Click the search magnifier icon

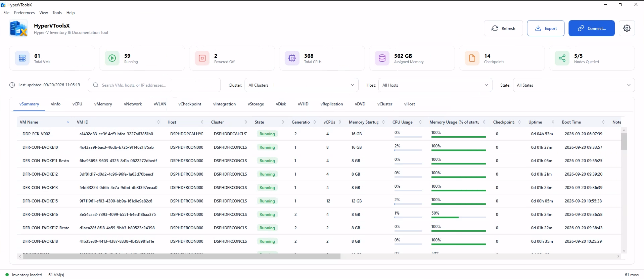point(96,85)
